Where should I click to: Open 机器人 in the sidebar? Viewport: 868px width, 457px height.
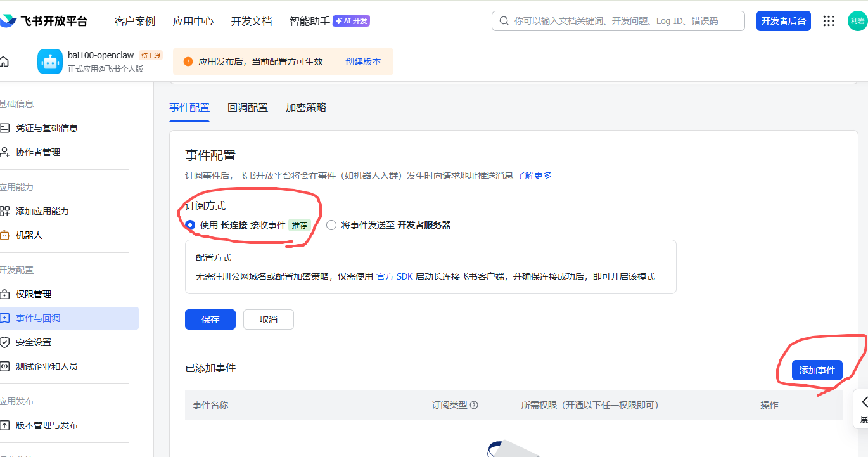(x=29, y=235)
